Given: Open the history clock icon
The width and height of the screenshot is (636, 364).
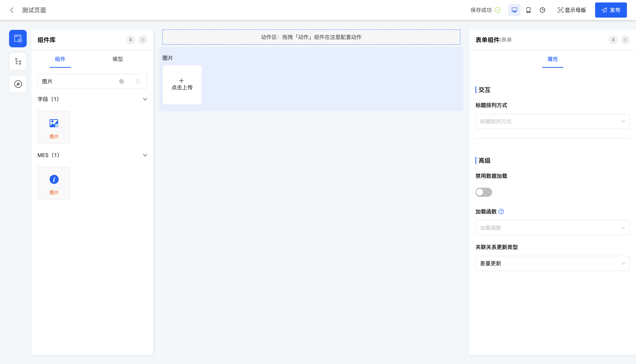Looking at the screenshot, I should point(542,10).
